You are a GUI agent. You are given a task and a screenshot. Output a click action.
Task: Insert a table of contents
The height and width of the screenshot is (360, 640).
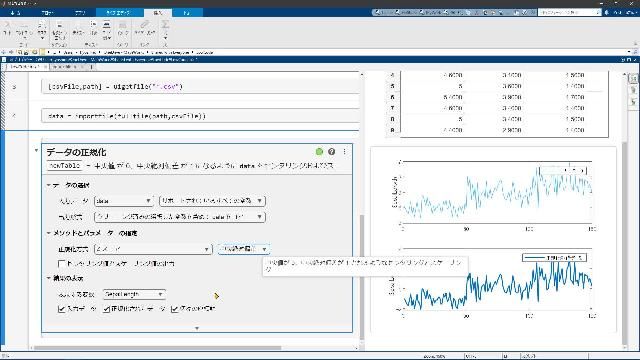(93, 29)
